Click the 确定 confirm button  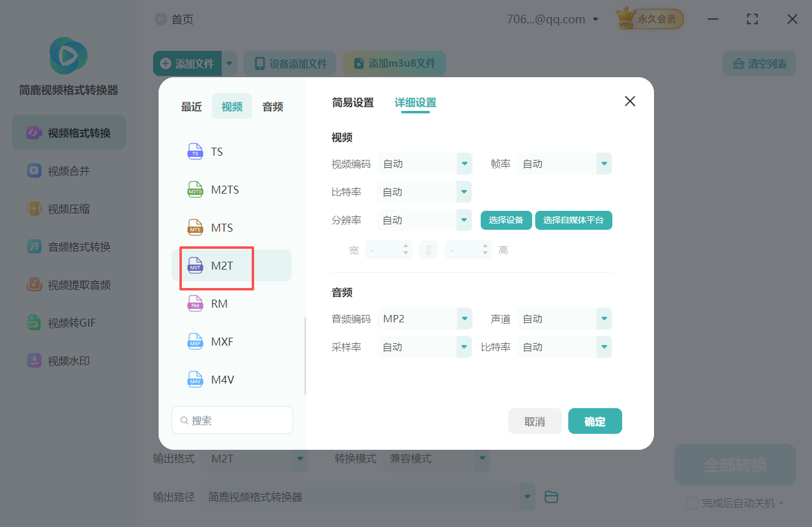(x=595, y=421)
